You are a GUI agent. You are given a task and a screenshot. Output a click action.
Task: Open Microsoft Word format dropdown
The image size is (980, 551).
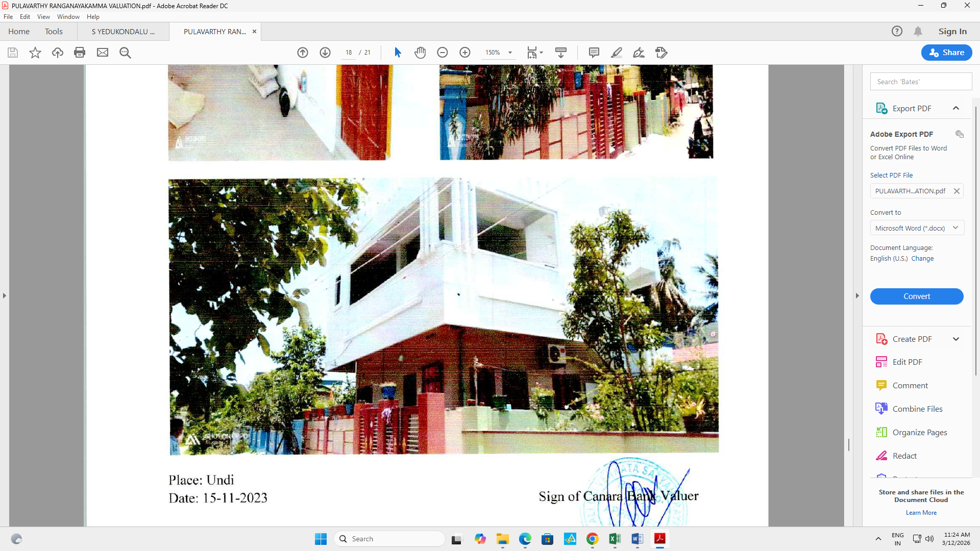tap(917, 228)
